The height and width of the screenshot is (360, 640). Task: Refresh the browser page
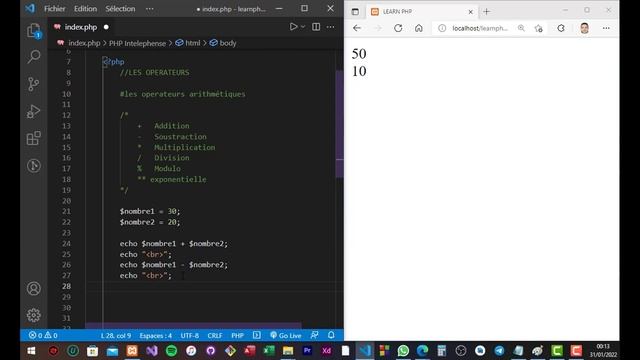tap(398, 28)
